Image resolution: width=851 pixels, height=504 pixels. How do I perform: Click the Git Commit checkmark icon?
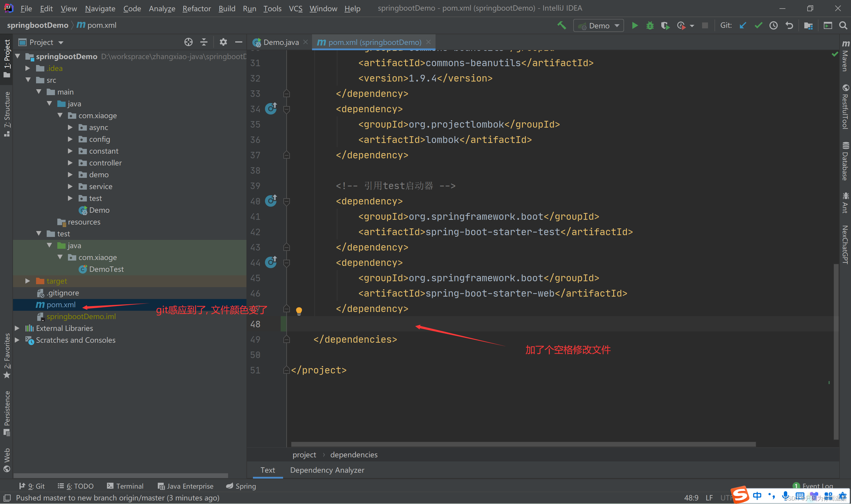758,26
